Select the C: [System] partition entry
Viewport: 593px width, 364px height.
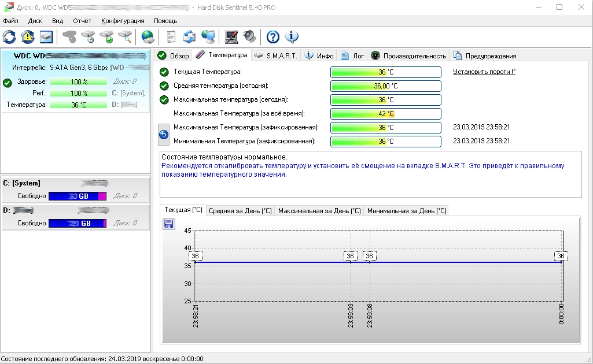point(76,190)
